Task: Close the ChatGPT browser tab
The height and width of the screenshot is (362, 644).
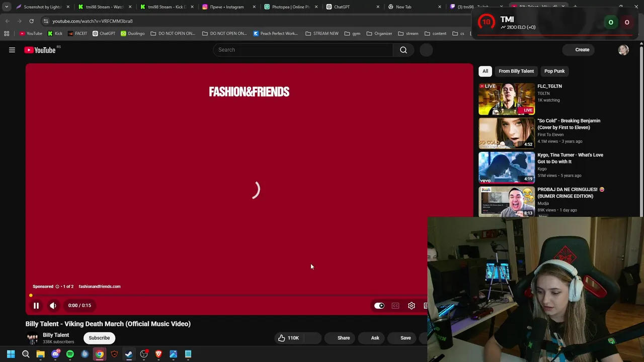Action: [x=378, y=7]
